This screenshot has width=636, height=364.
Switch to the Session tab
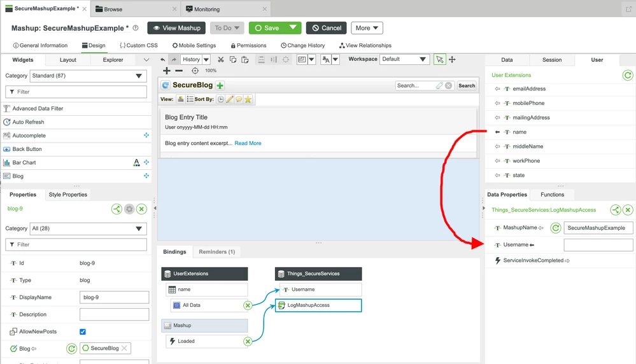552,60
